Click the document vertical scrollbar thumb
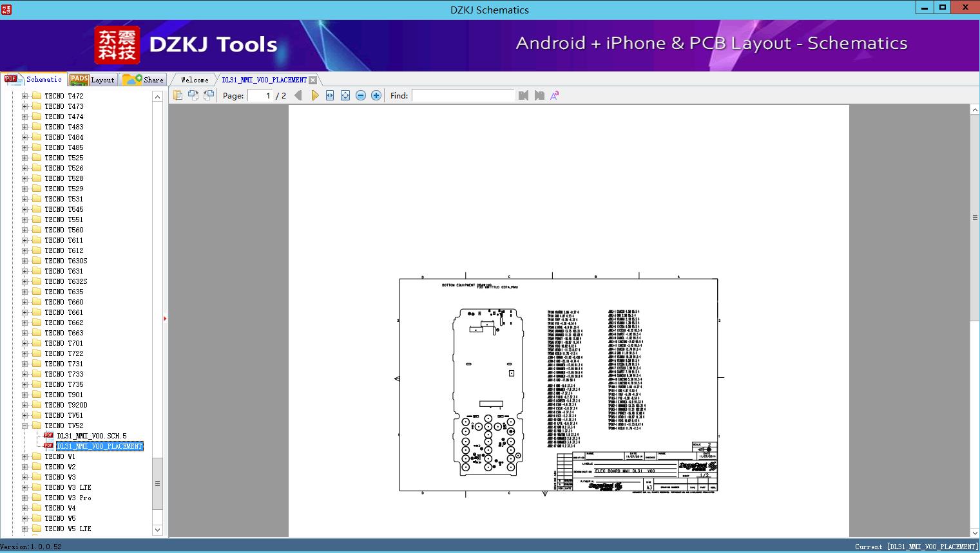The width and height of the screenshot is (980, 553). pos(975,218)
